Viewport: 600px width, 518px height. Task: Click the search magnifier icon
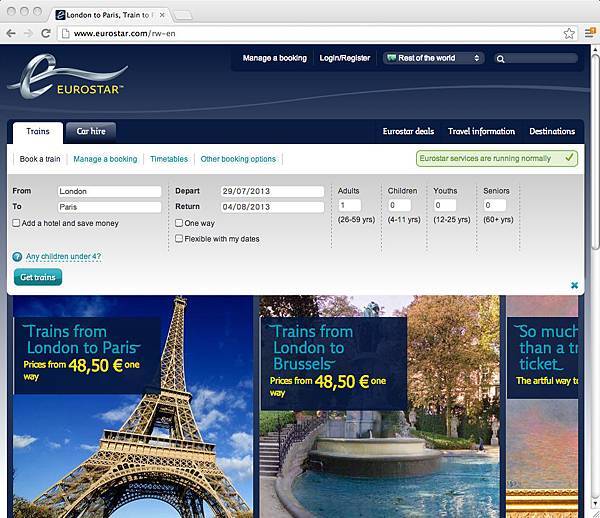(x=500, y=59)
